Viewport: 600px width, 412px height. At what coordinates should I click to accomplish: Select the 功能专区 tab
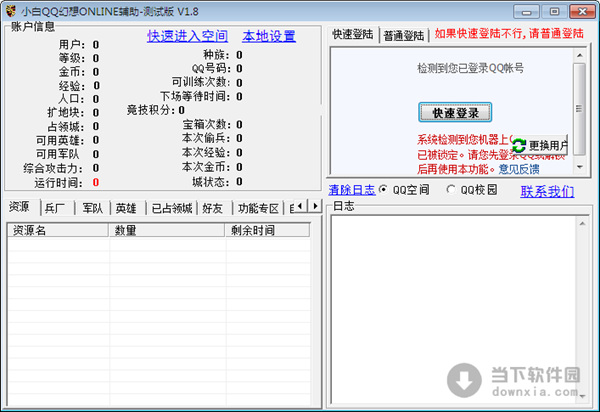point(258,208)
